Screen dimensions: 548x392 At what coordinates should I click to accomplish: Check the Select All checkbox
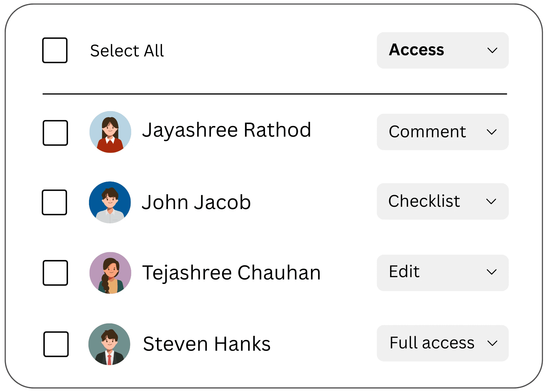[x=55, y=50]
